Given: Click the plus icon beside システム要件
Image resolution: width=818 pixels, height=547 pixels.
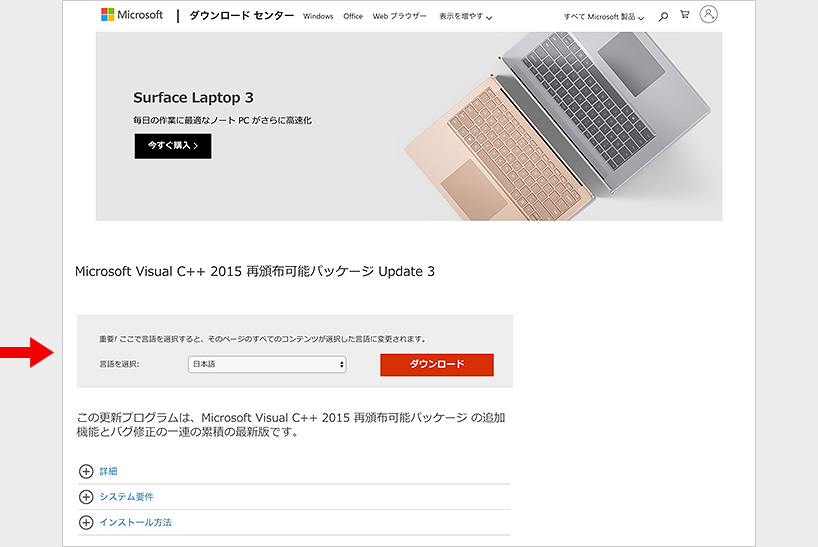Looking at the screenshot, I should (86, 497).
